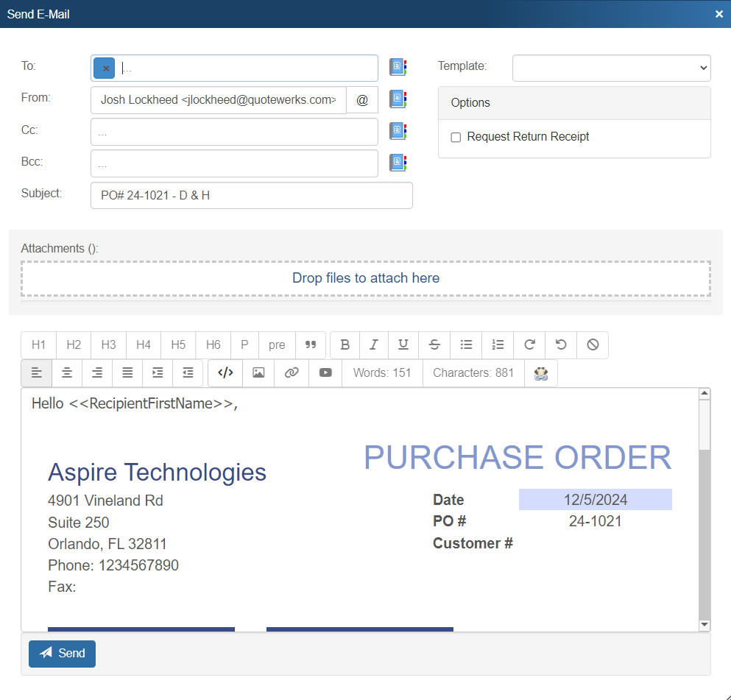Screen dimensions: 731x700
Task: Open address book for Bcc field
Action: (398, 163)
